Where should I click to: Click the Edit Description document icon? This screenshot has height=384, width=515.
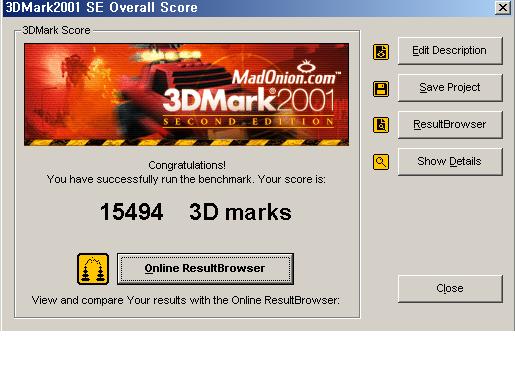click(x=381, y=52)
